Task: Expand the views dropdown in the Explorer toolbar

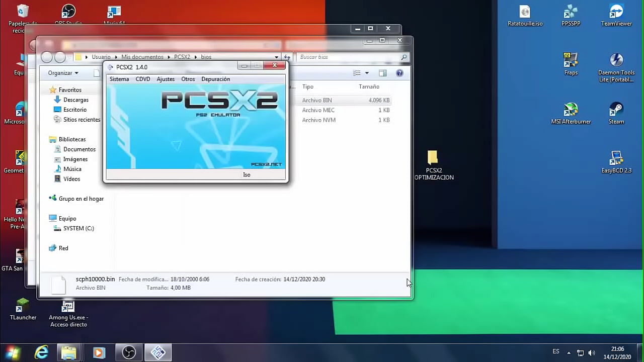Action: point(367,73)
